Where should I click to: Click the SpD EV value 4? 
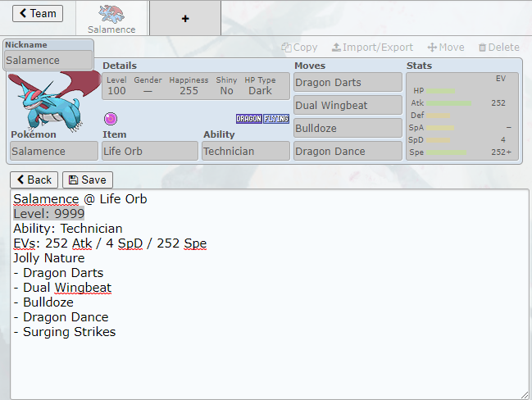pos(503,140)
